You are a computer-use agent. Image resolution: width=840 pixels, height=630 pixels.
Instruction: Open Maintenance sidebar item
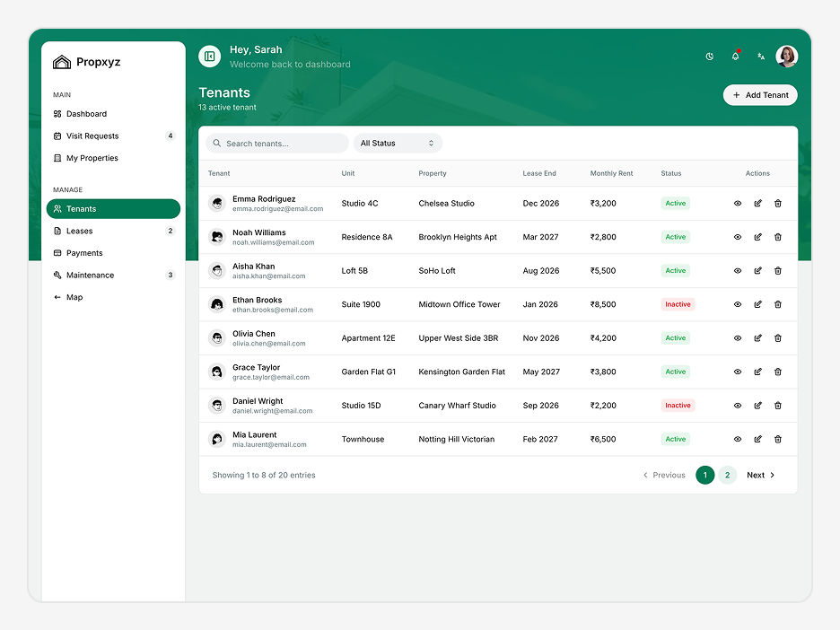(x=113, y=275)
